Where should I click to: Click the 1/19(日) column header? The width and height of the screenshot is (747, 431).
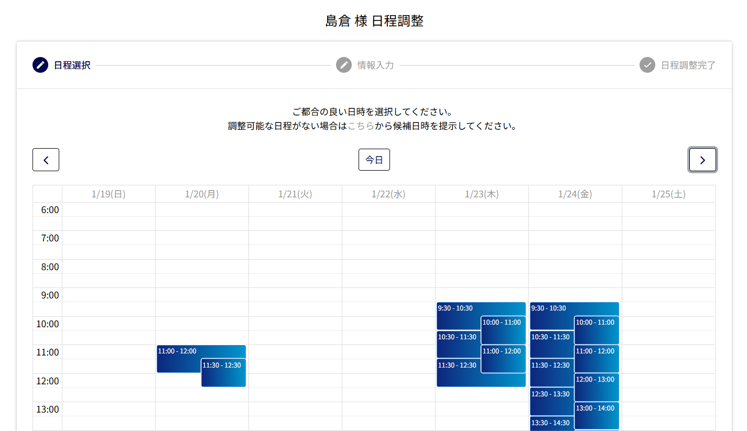tap(109, 194)
